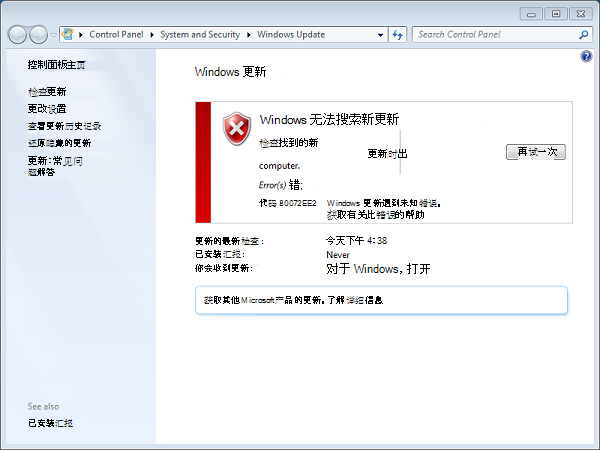
Task: Open 获取有关此错误的帮助 link
Action: click(375, 215)
